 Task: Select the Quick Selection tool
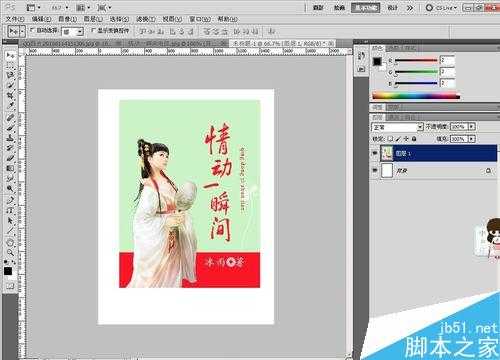tap(10, 86)
